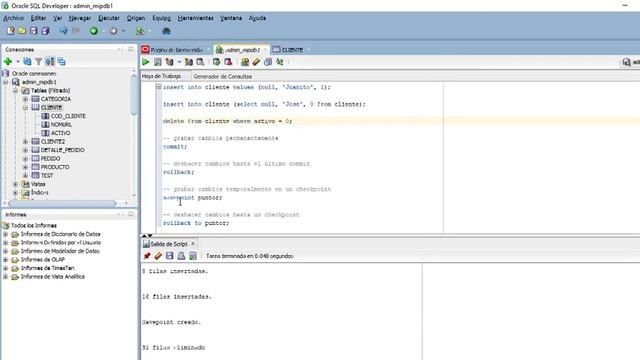This screenshot has width=640, height=360.
Task: Run script icon in worksheet toolbar
Action: [x=158, y=62]
